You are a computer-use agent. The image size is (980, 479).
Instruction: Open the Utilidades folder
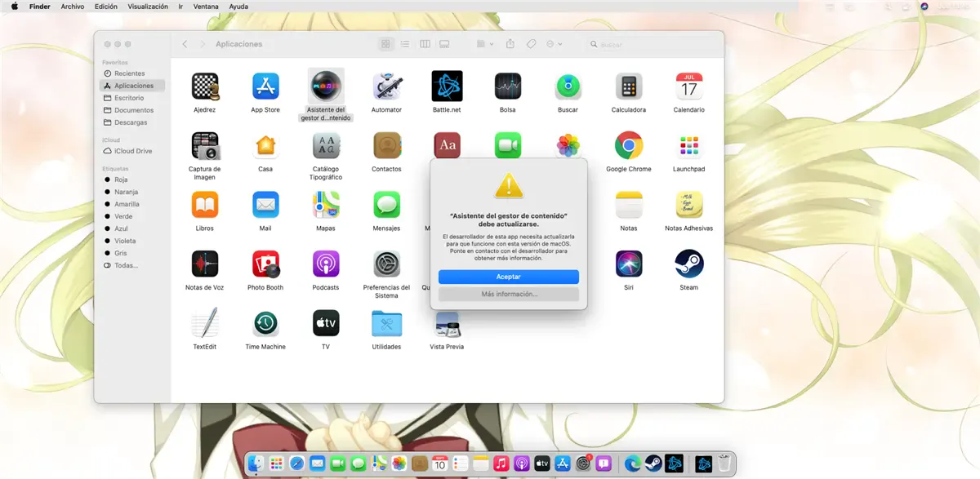[x=386, y=323]
